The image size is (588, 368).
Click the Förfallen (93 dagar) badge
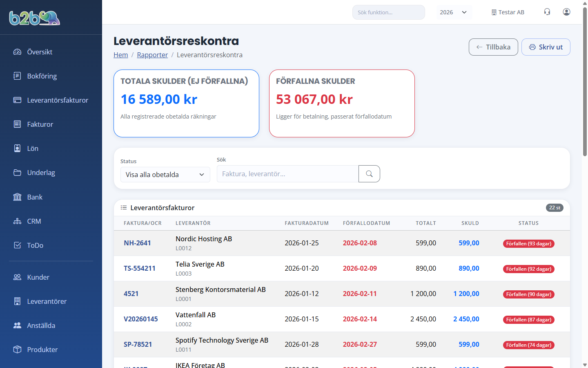[x=529, y=244]
